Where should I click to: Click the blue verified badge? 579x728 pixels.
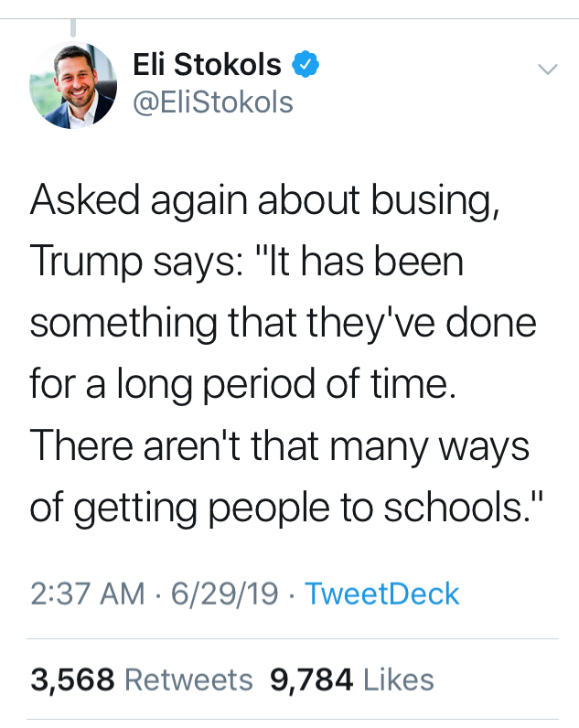click(x=305, y=65)
